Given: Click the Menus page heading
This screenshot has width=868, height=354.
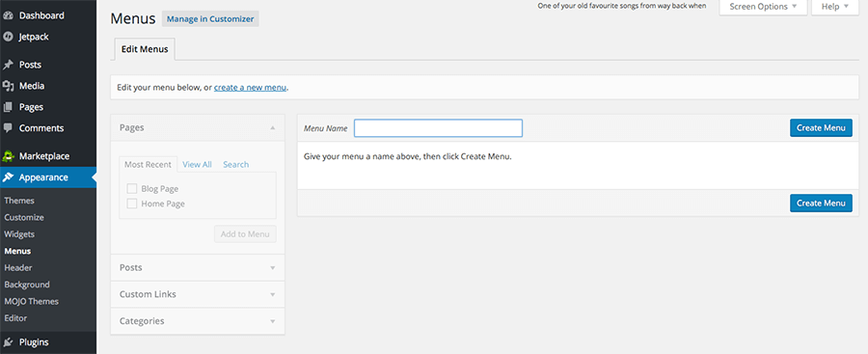Looking at the screenshot, I should 133,18.
